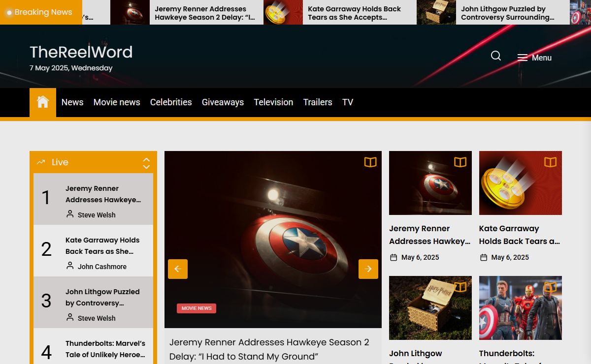Open the Movie news menu item
Viewport: 591px width, 364px height.
[x=117, y=102]
